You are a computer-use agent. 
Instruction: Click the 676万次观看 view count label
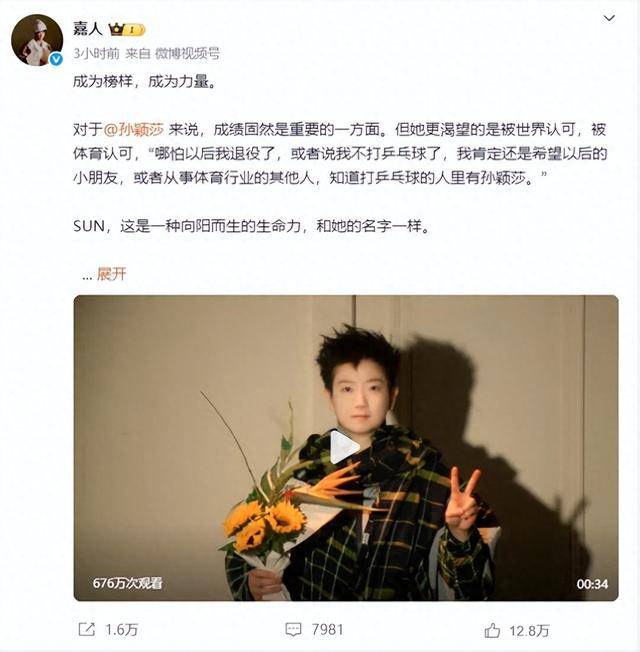(x=127, y=583)
